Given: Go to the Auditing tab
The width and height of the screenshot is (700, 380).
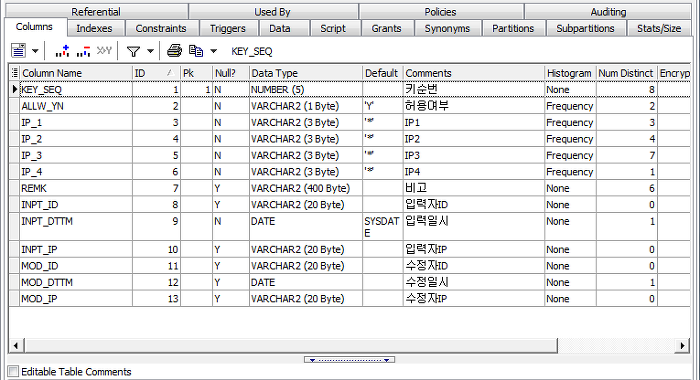Looking at the screenshot, I should coord(608,12).
